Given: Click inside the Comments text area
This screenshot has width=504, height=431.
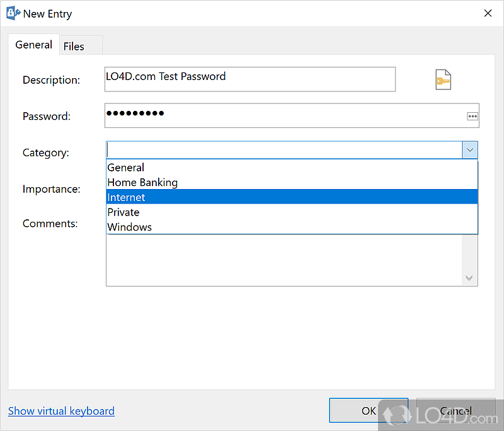Looking at the screenshot, I should pyautogui.click(x=283, y=260).
